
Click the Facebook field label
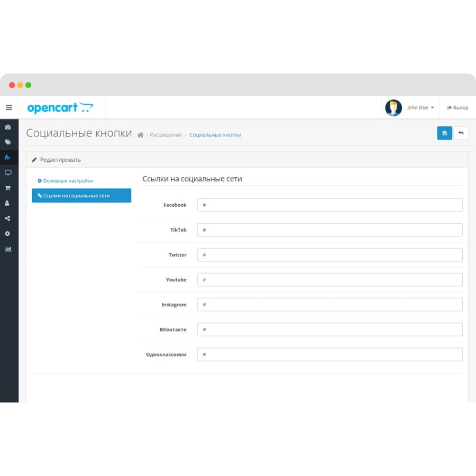pyautogui.click(x=175, y=205)
